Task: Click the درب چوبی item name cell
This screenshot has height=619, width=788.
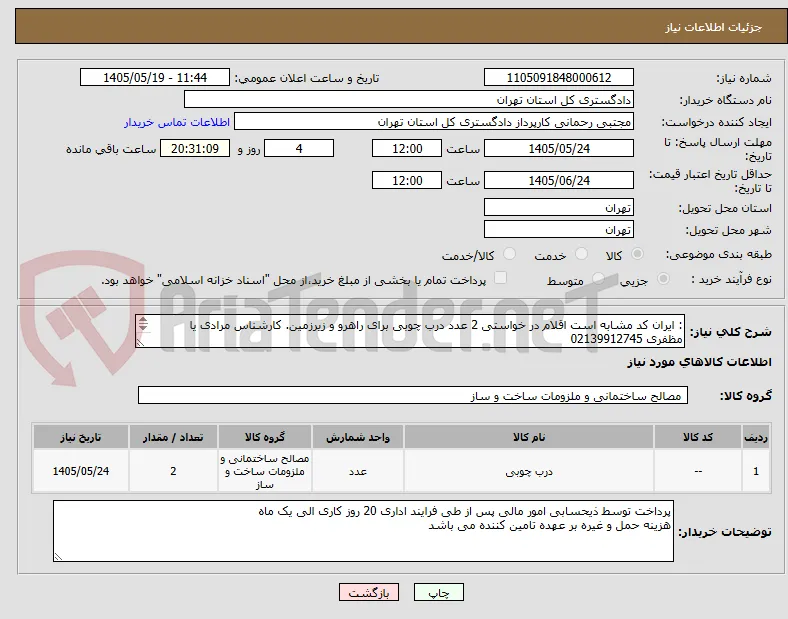Action: pyautogui.click(x=529, y=471)
